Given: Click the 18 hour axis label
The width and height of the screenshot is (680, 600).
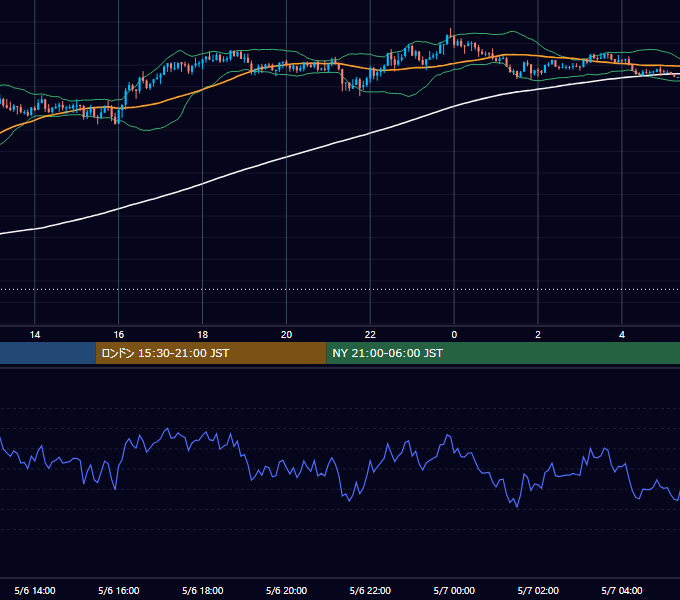Looking at the screenshot, I should (x=203, y=335).
